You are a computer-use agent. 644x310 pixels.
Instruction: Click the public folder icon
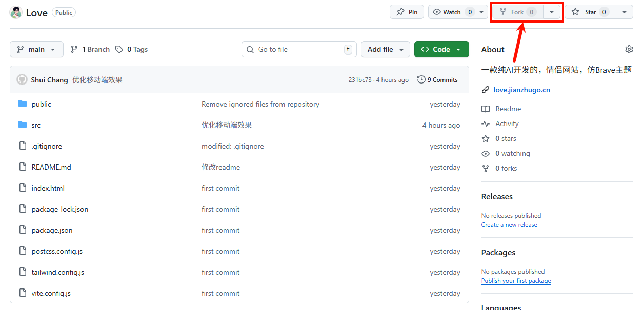pos(23,104)
